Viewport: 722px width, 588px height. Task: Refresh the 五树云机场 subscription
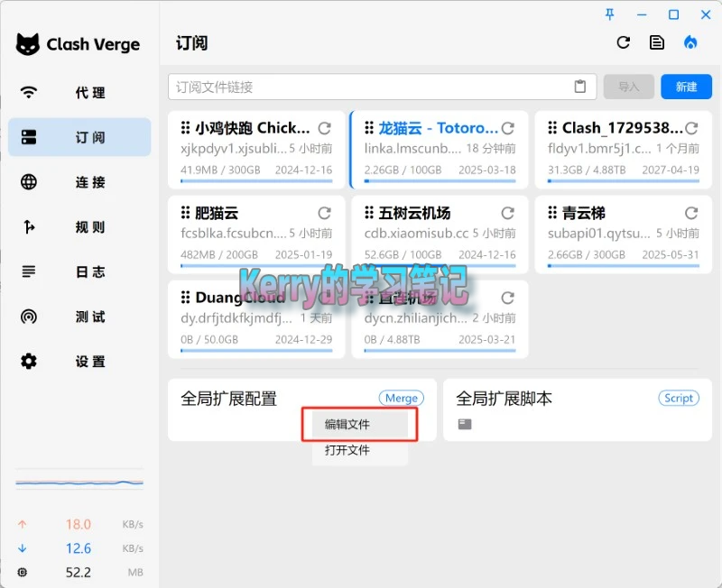click(x=508, y=213)
